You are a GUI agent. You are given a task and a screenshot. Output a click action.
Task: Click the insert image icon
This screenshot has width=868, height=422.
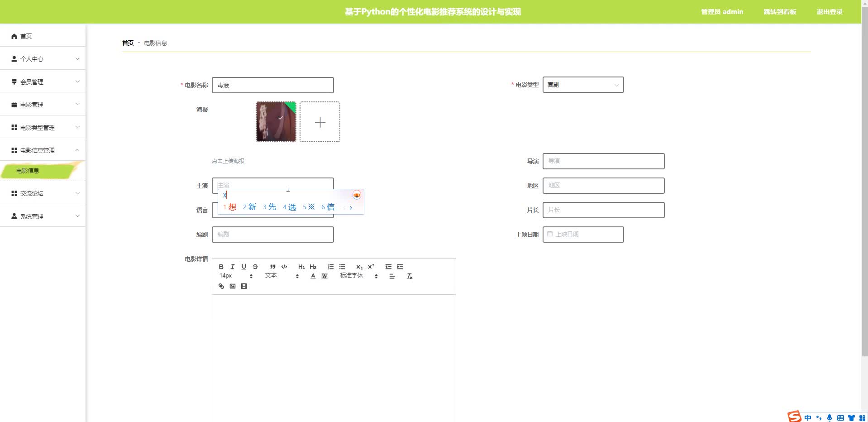[x=233, y=286]
